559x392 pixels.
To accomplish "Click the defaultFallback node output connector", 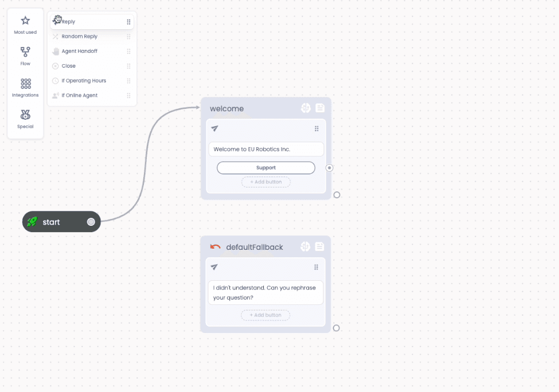I will (x=336, y=328).
